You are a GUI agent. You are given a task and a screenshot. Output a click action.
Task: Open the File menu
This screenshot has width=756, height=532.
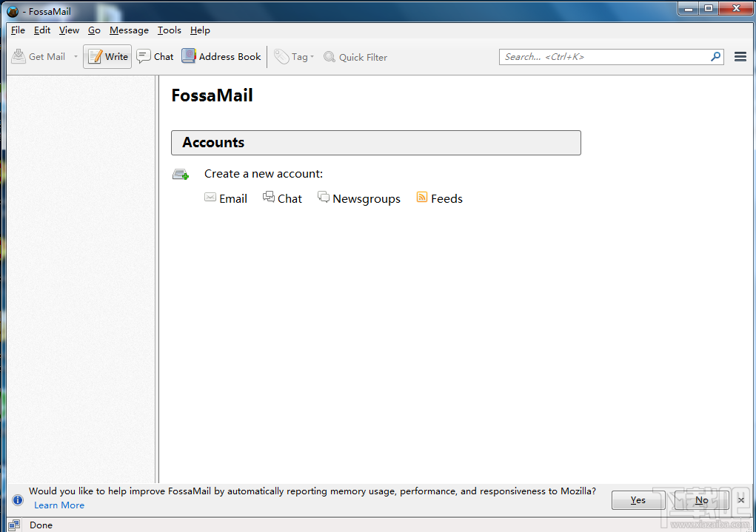18,30
